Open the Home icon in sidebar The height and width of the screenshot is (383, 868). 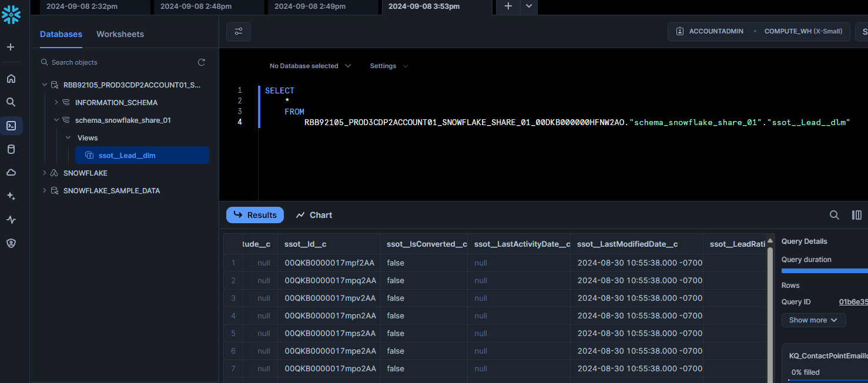[11, 79]
